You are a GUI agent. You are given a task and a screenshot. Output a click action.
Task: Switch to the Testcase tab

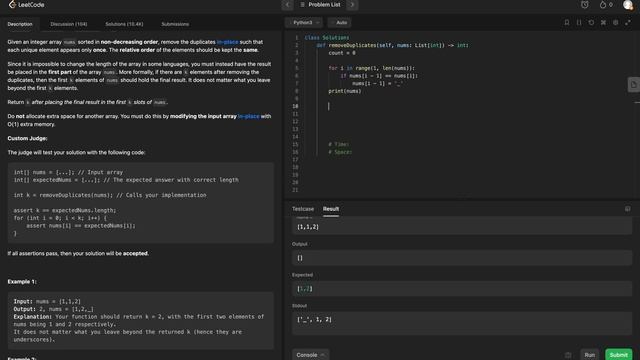(303, 209)
